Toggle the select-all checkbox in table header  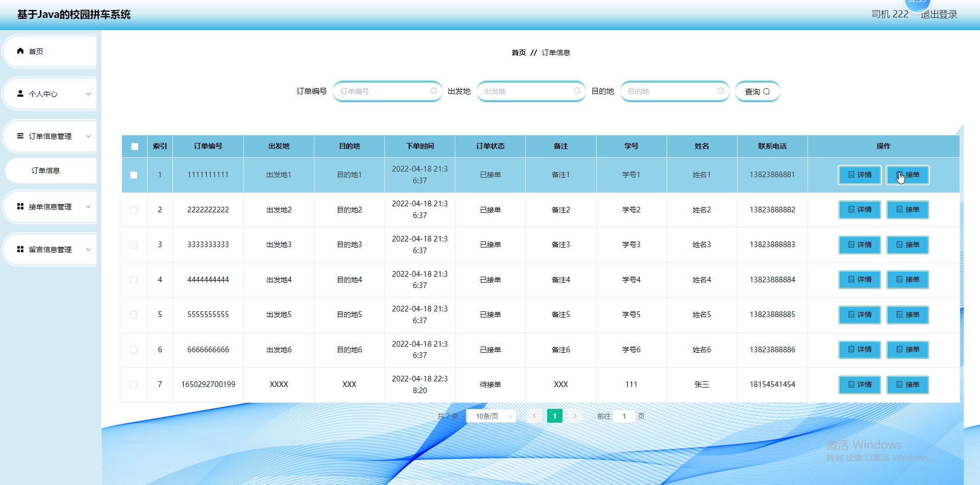click(x=135, y=147)
